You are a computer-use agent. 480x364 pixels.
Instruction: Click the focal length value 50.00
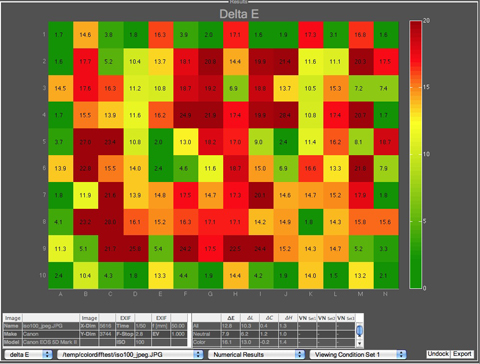click(179, 326)
